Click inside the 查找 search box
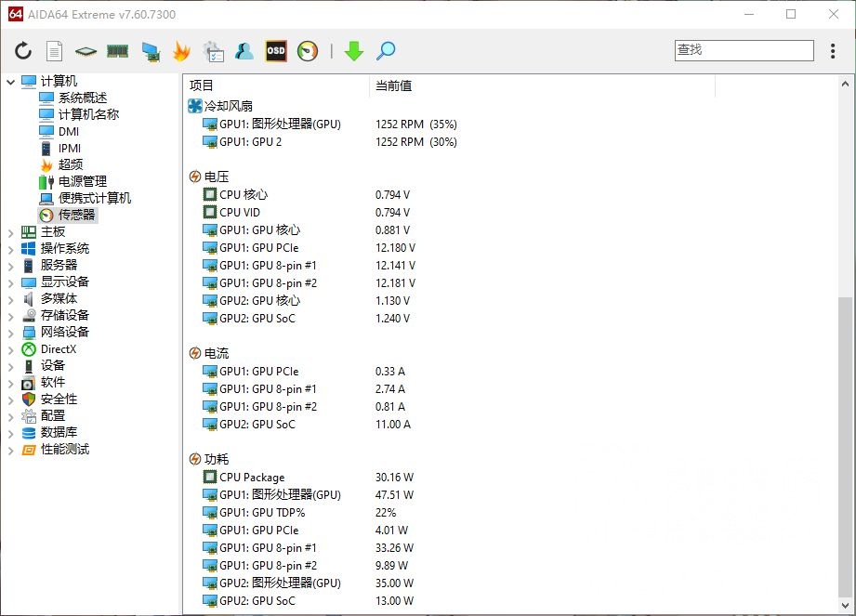This screenshot has width=856, height=616. tap(744, 50)
